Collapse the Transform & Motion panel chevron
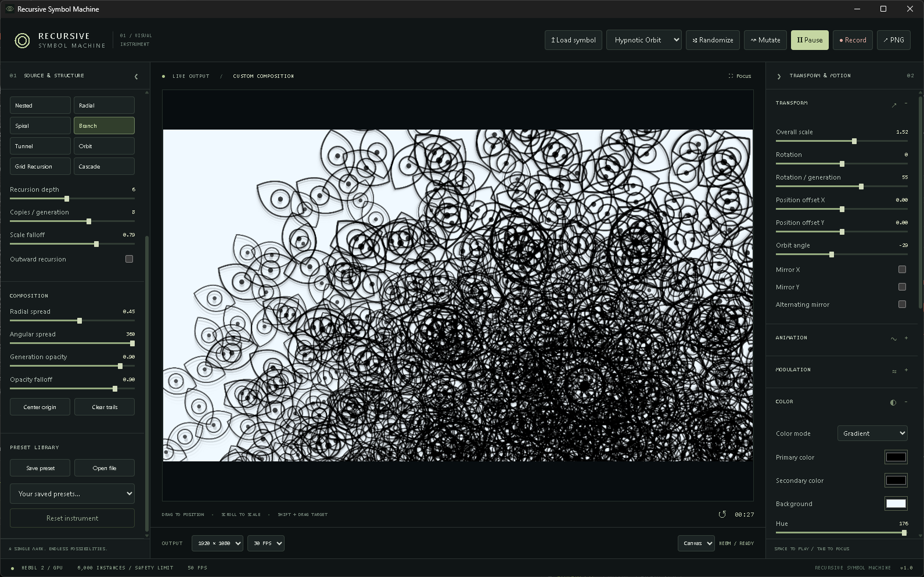The width and height of the screenshot is (924, 577). 779,76
